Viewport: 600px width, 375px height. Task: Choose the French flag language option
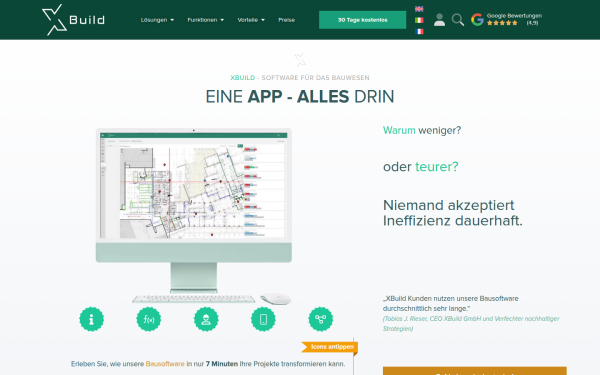point(419,31)
